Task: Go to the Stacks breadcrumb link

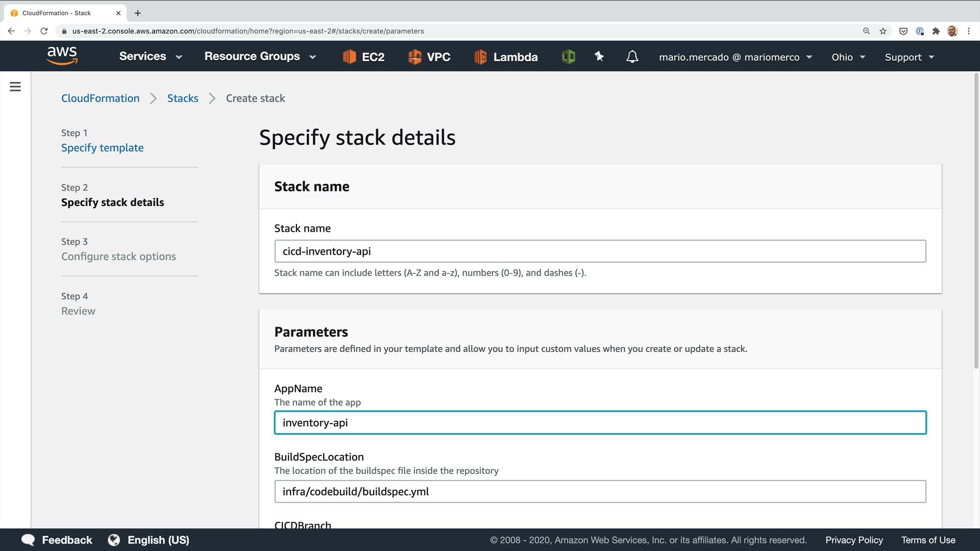Action: [x=182, y=98]
